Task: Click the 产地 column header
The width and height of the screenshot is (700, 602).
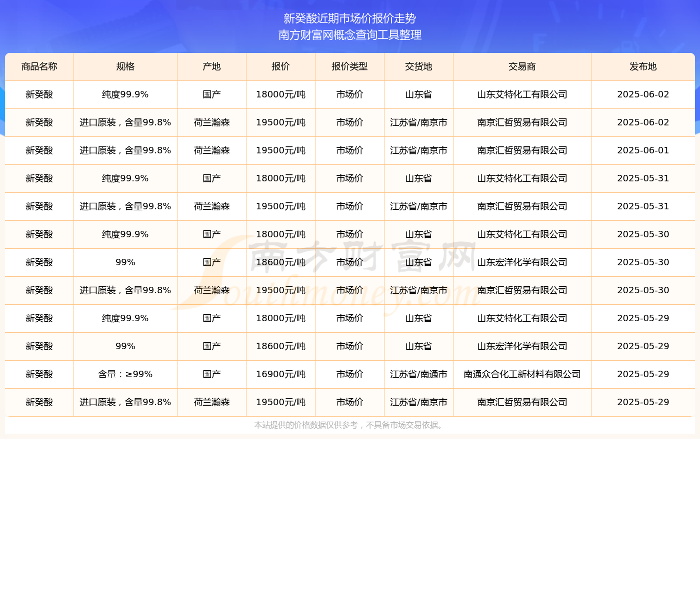Action: click(212, 67)
